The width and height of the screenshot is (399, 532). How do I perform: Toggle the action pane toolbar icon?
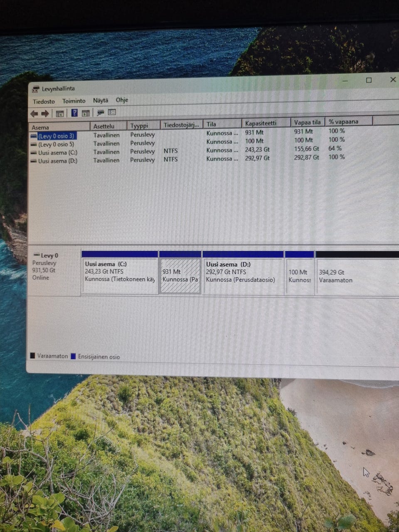coord(86,113)
